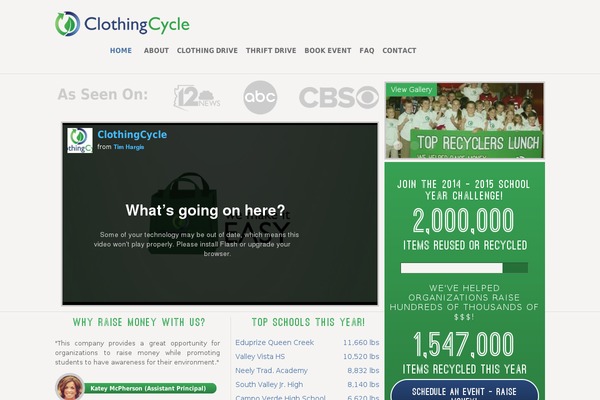
Task: Click the 'Why Raise Money With Us?' heading
Action: pyautogui.click(x=139, y=322)
